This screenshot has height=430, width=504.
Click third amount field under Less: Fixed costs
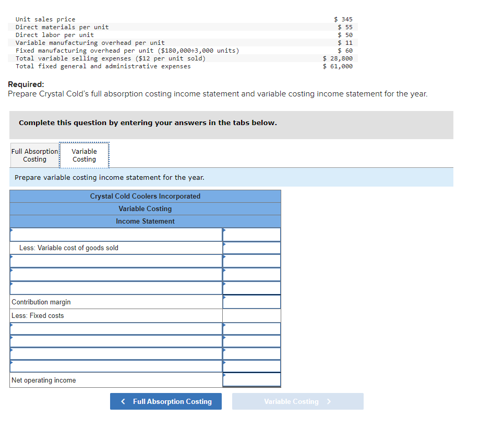[251, 353]
